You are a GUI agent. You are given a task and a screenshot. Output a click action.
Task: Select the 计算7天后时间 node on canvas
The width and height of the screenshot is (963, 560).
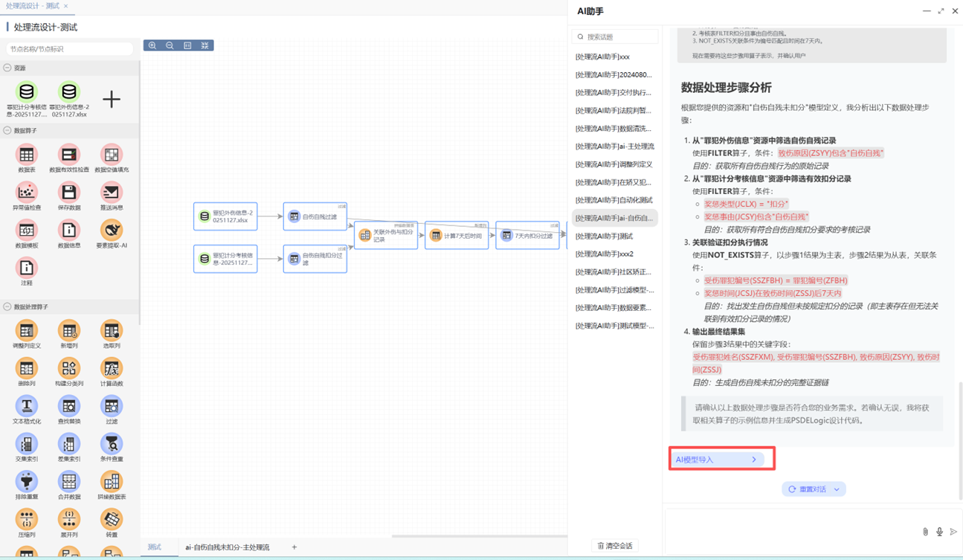457,235
